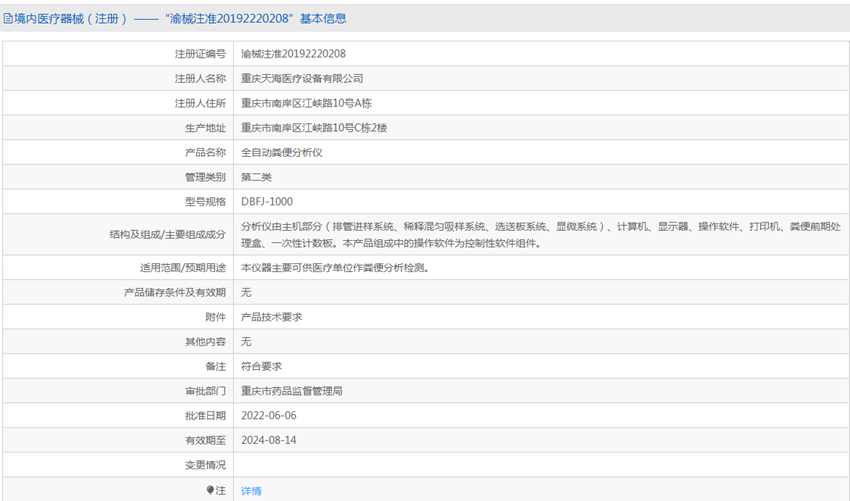850x501 pixels.
Task: Select 无 in the 其他内容 row
Action: click(246, 342)
